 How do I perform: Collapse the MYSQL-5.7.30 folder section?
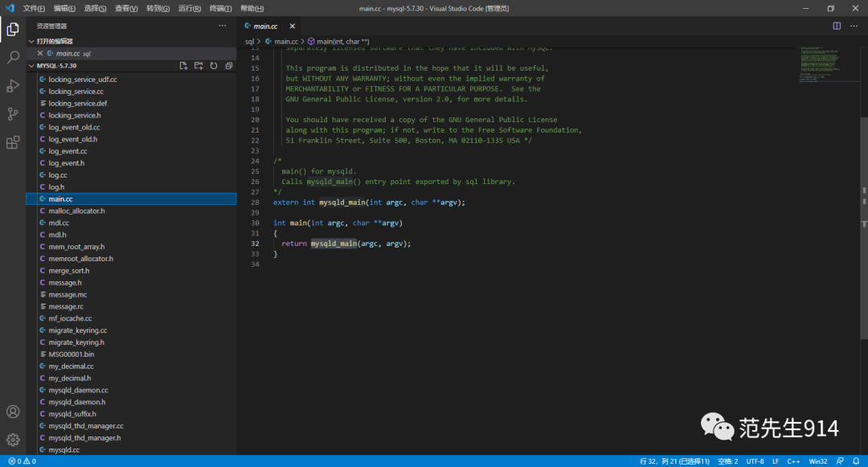(31, 66)
